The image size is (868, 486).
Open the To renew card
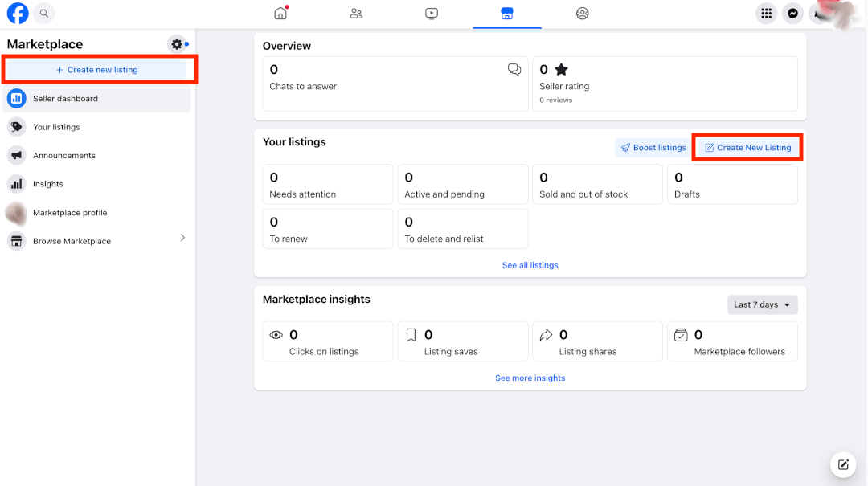(328, 229)
